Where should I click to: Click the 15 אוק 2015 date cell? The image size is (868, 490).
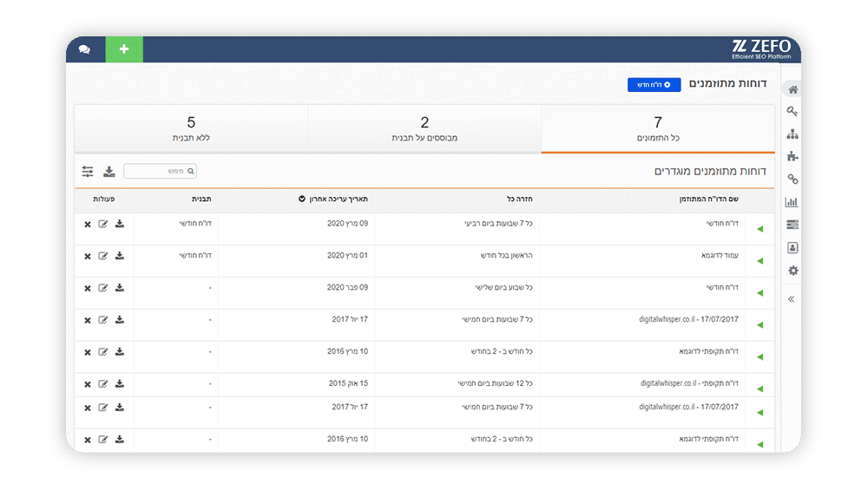tap(349, 383)
